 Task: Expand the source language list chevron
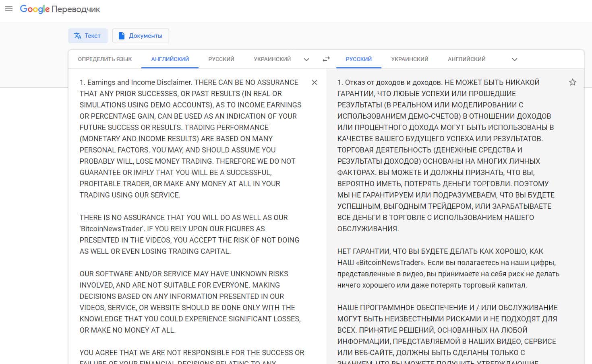click(x=306, y=60)
